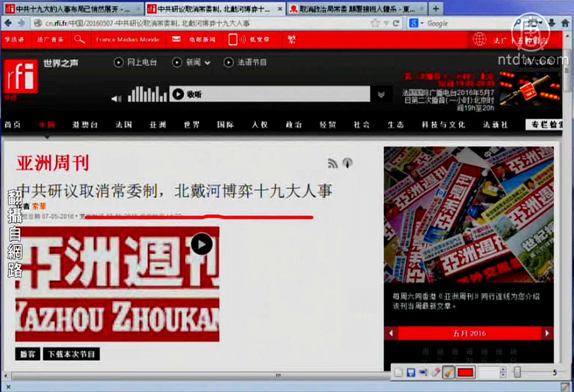Image resolution: width=574 pixels, height=392 pixels.
Task: Select the eraser tool in annotation bar
Action: click(x=436, y=373)
